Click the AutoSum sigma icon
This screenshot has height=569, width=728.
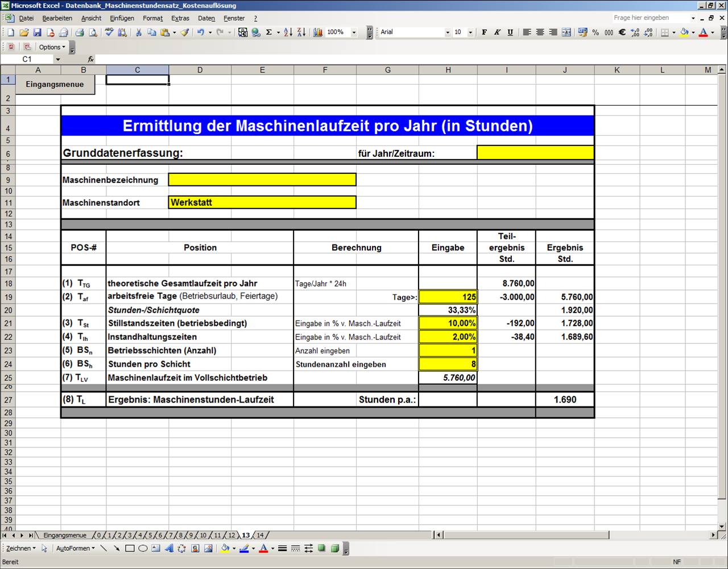click(x=268, y=32)
